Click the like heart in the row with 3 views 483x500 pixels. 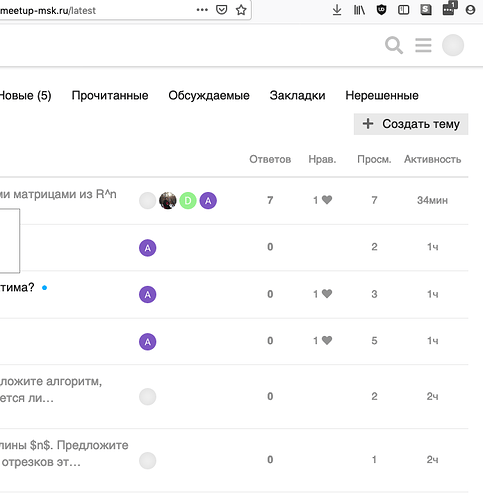tap(327, 294)
